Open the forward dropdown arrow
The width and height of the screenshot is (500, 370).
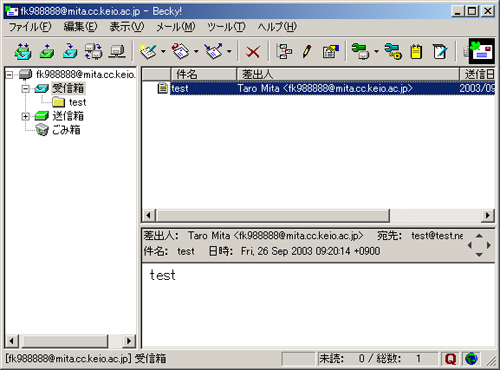tap(229, 51)
